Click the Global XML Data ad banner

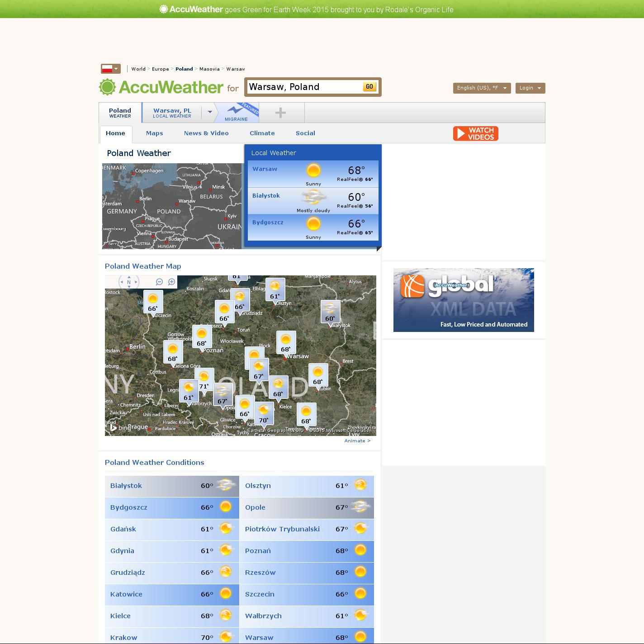point(464,300)
